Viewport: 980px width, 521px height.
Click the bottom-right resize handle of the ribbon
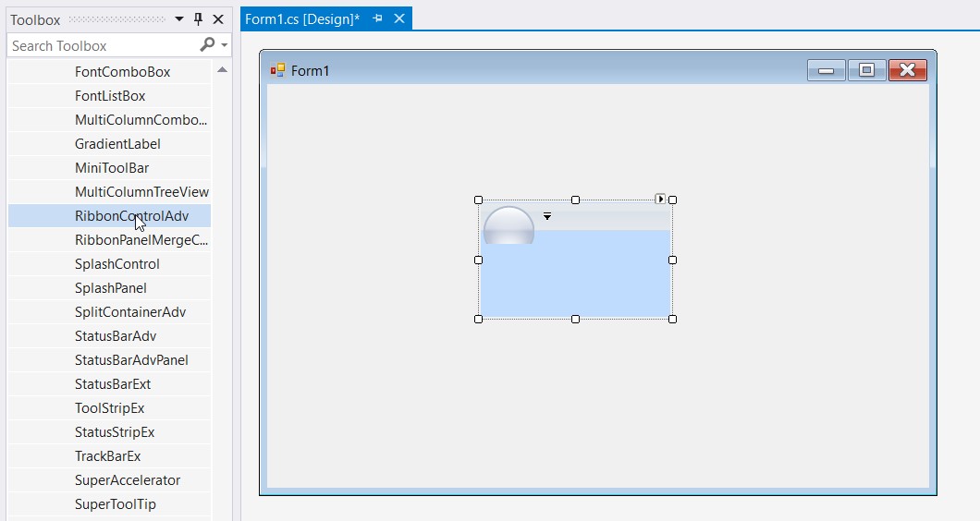tap(672, 319)
